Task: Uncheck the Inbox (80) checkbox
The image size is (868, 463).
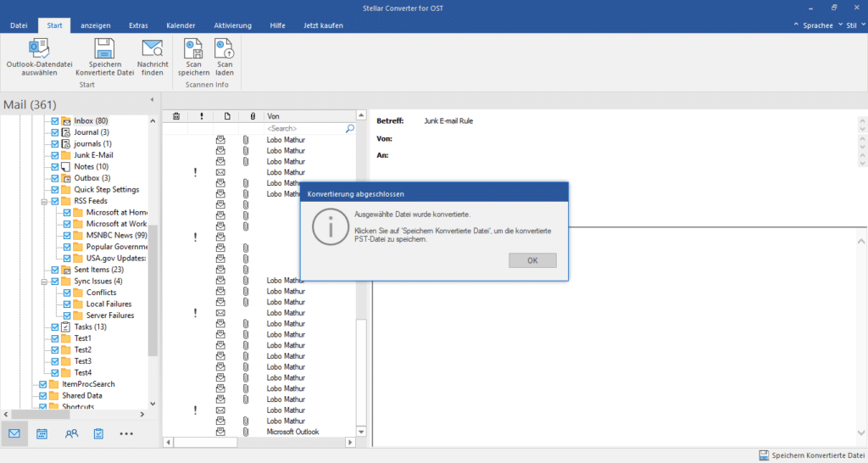Action: [x=55, y=120]
